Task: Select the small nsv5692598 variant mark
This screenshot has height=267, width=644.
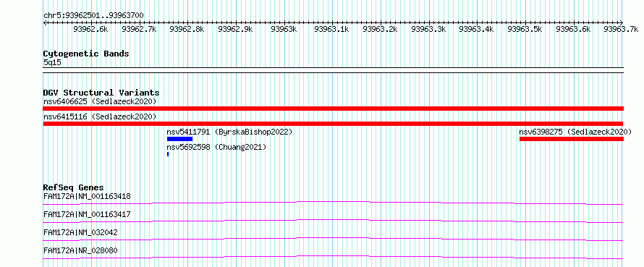Action: pos(168,154)
